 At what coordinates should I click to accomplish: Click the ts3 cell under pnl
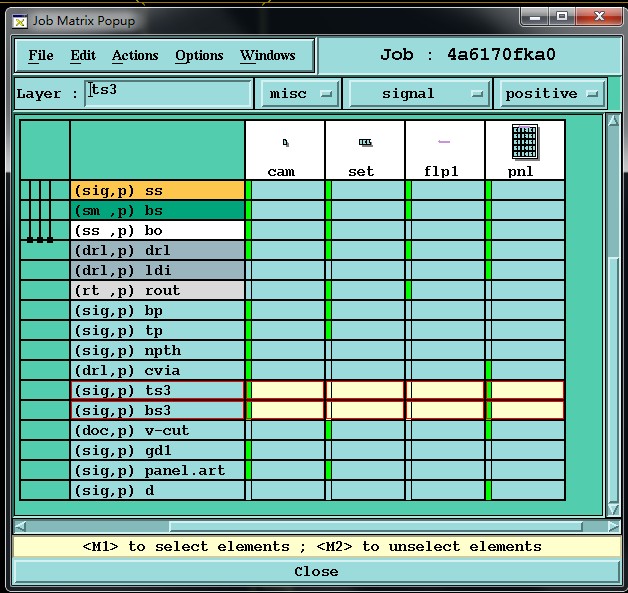pyautogui.click(x=525, y=390)
